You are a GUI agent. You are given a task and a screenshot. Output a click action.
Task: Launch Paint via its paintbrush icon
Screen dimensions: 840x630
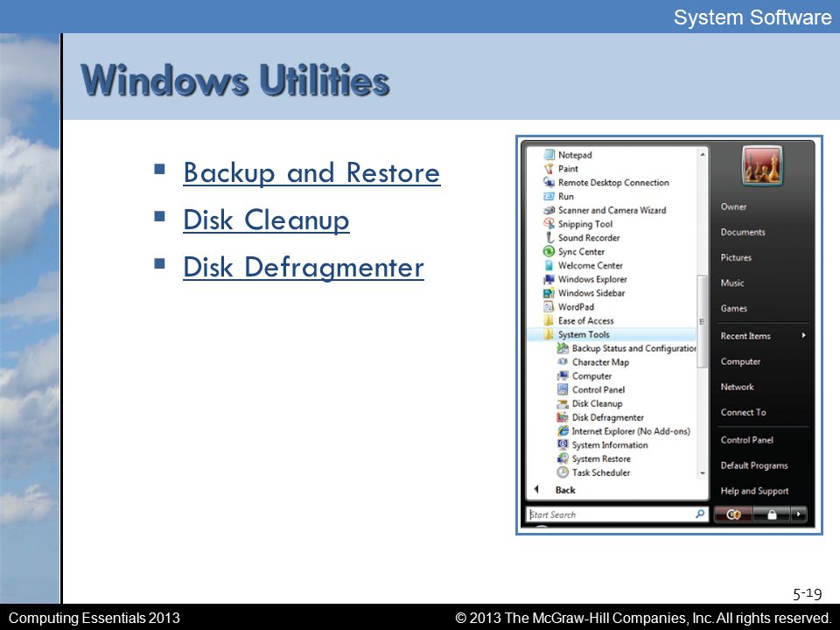click(549, 169)
